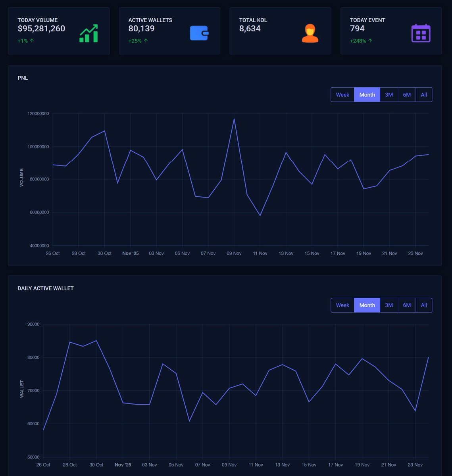The width and height of the screenshot is (452, 476).
Task: Click the orange person icon on Total KOL card
Action: click(310, 33)
